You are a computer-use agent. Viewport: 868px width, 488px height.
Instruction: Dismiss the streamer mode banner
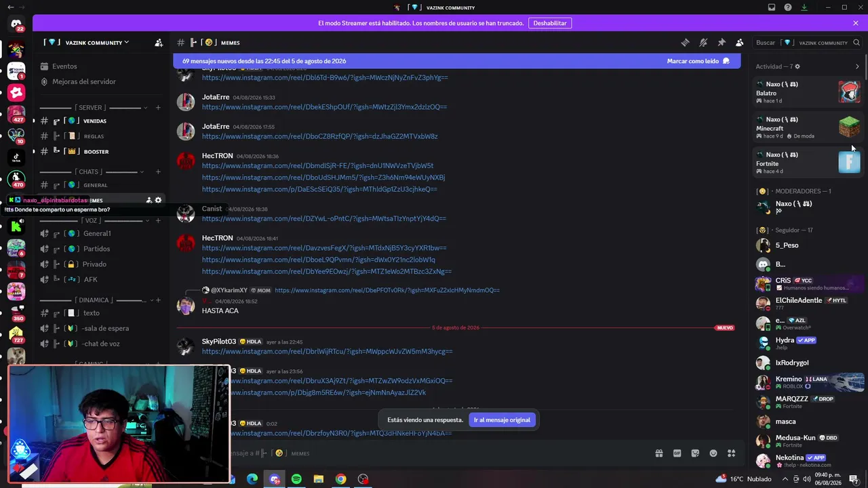click(x=856, y=23)
